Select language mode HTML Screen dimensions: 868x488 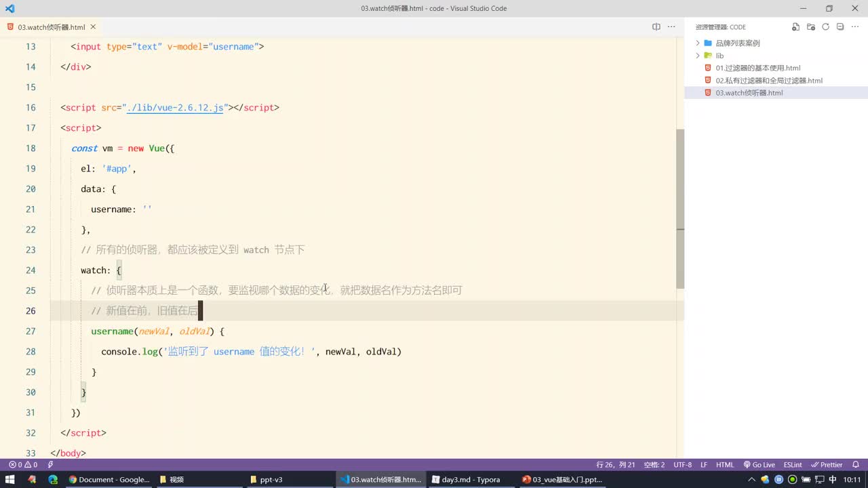point(725,465)
